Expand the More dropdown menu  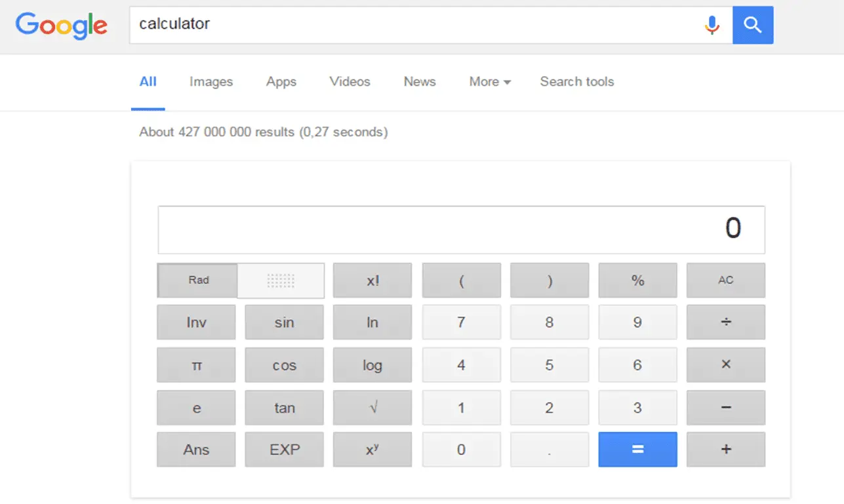click(x=489, y=82)
